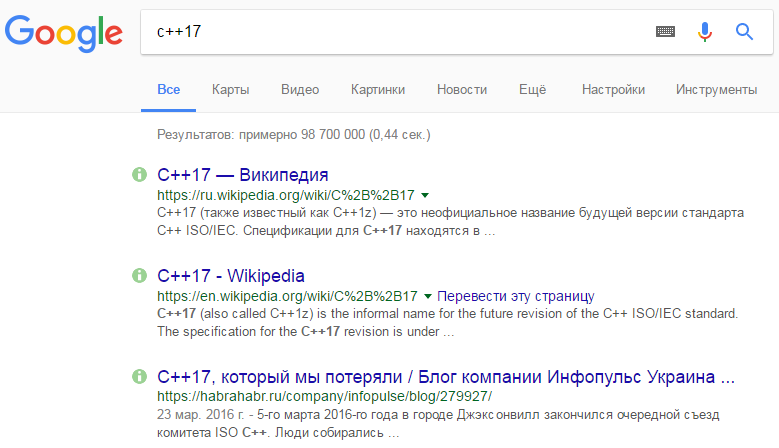Click Перевести эту страницу link

[x=516, y=297]
